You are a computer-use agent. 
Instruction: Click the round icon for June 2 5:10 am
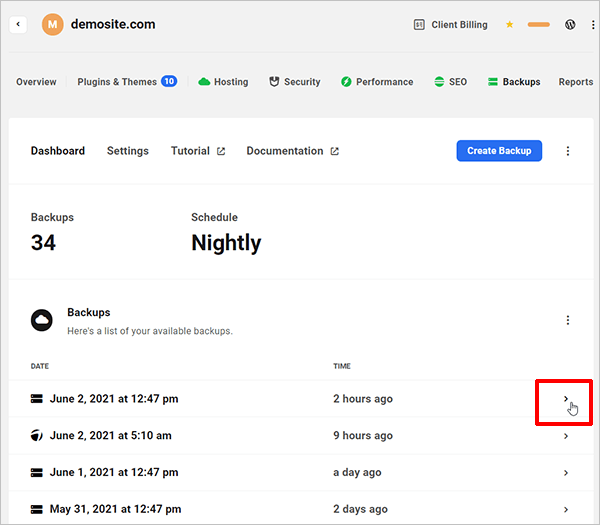click(x=37, y=435)
